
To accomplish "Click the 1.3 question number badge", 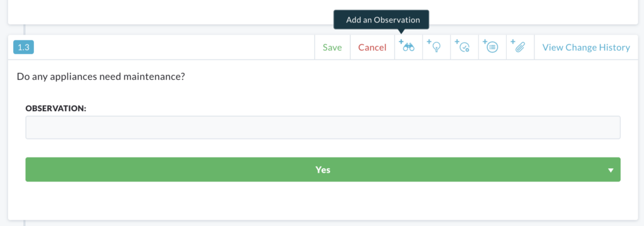I will (x=24, y=47).
